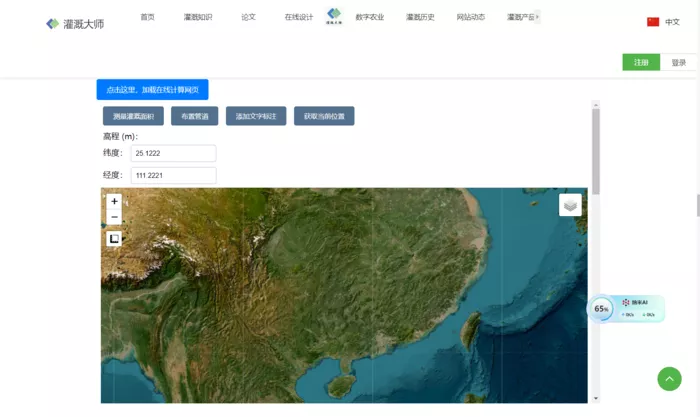Click the 登录 button
Screen dimensions: 700x417
coord(679,63)
